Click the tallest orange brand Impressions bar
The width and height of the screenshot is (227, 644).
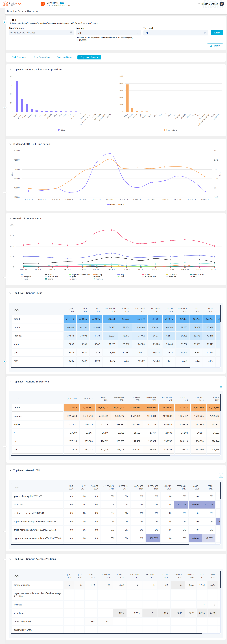click(127, 98)
